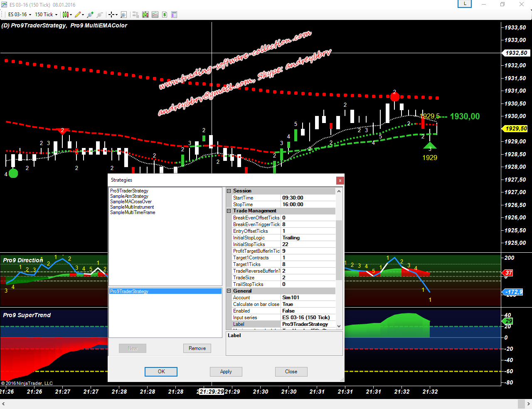Edit the InitialStopTicks value field

click(x=308, y=244)
